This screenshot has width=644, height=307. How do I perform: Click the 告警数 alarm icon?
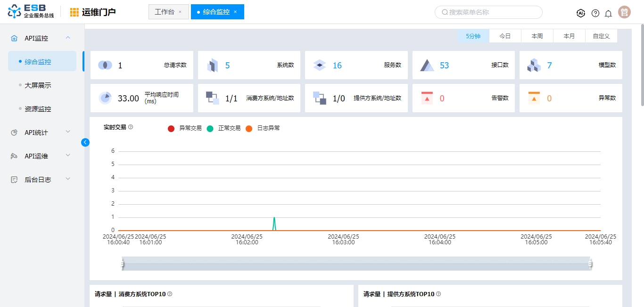(427, 98)
